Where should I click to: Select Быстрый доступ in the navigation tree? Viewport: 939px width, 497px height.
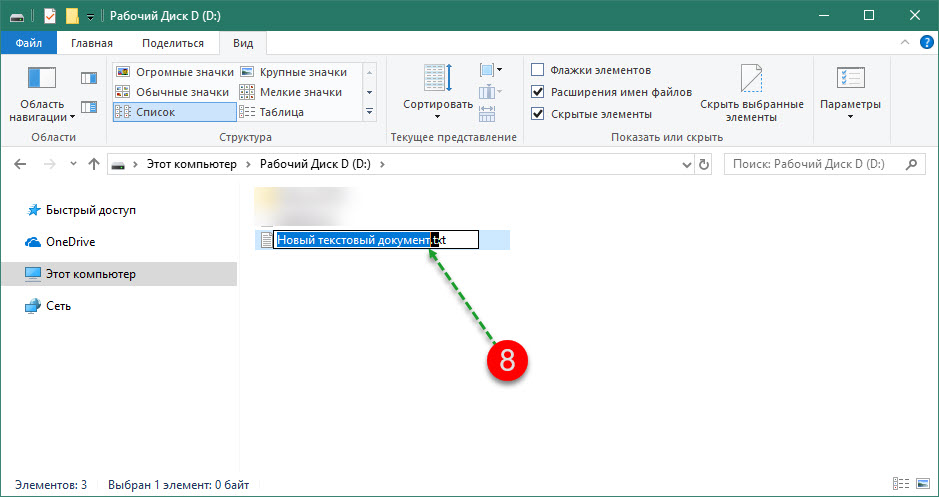tap(90, 210)
